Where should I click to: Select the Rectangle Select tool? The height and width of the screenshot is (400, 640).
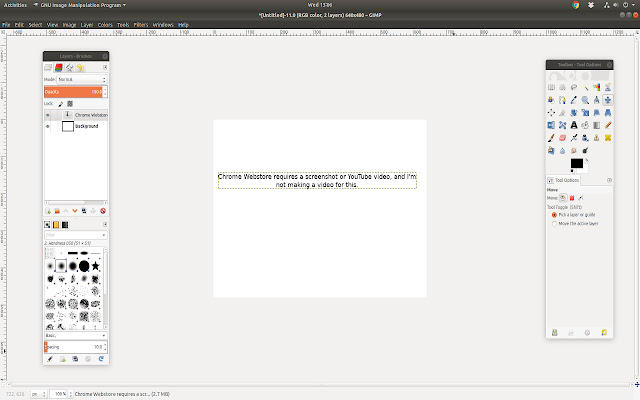tap(551, 87)
